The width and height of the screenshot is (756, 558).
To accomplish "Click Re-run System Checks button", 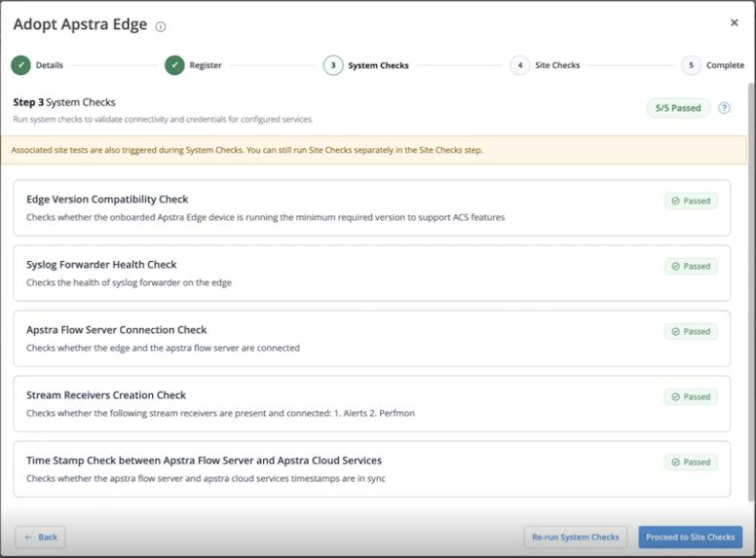I will tap(575, 537).
